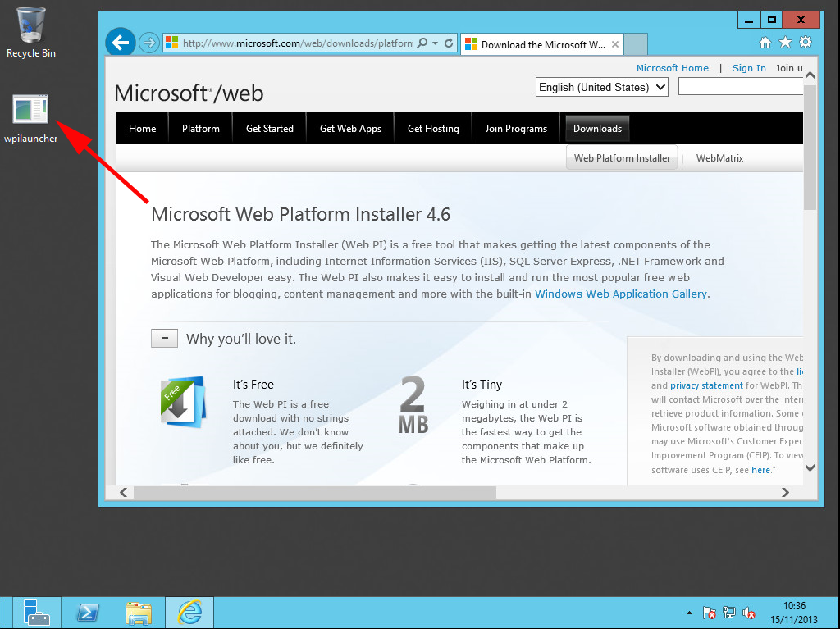Open the browser Tools gear icon

click(806, 43)
